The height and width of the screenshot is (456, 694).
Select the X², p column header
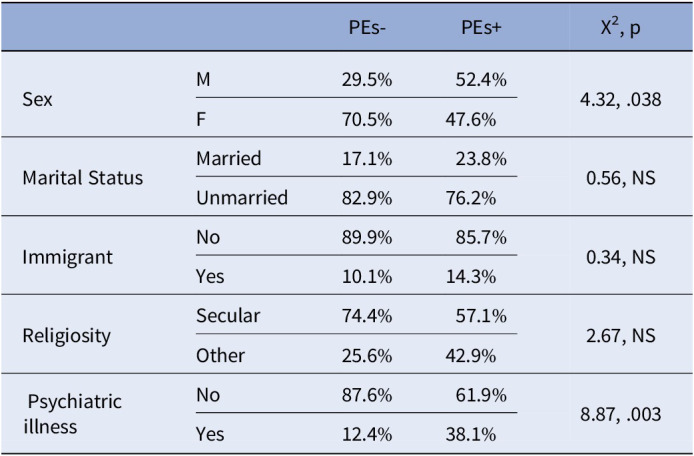point(621,28)
